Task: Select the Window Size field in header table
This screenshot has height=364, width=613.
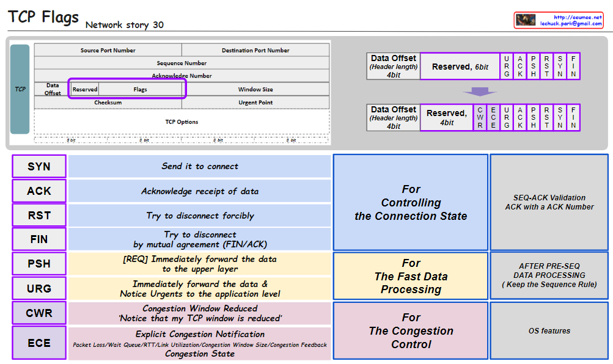Action: [255, 89]
